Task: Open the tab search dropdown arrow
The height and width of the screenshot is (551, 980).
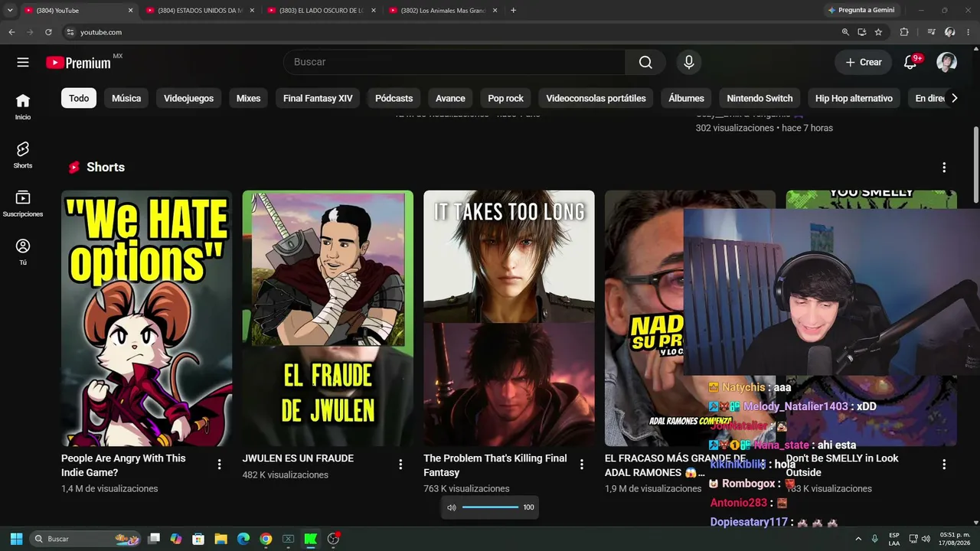Action: [10, 11]
